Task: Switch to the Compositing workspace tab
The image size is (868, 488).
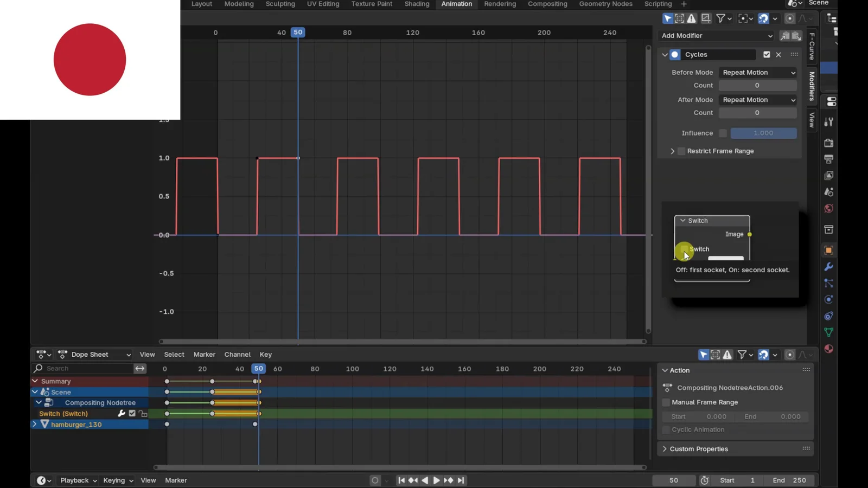Action: point(547,4)
